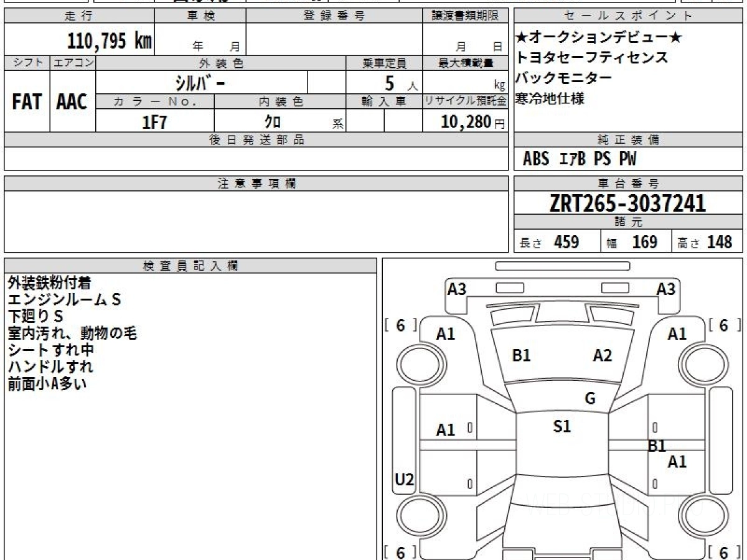747x560 pixels.
Task: Select the exterior color value シルバー
Action: coord(201,82)
